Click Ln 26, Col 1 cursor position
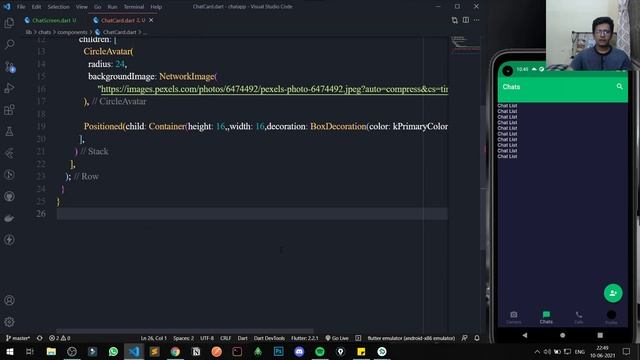The image size is (640, 360). [x=153, y=338]
